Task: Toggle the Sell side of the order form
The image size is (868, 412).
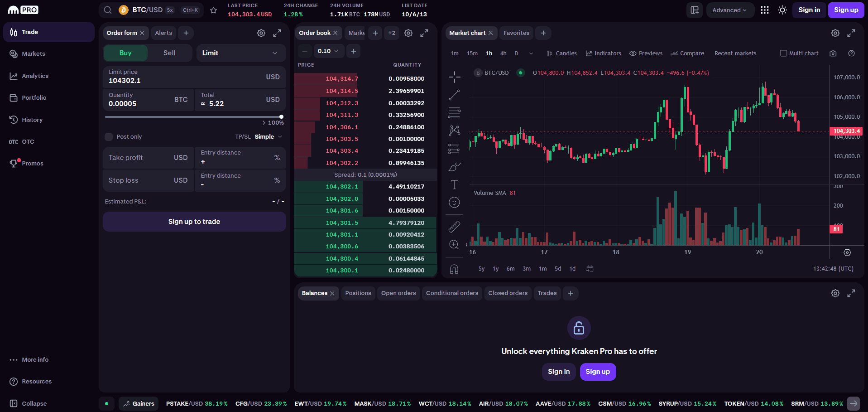Action: (x=169, y=53)
